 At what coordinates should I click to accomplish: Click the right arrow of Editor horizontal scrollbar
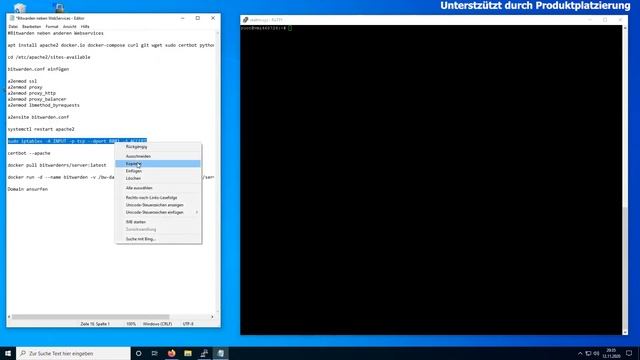coord(212,317)
